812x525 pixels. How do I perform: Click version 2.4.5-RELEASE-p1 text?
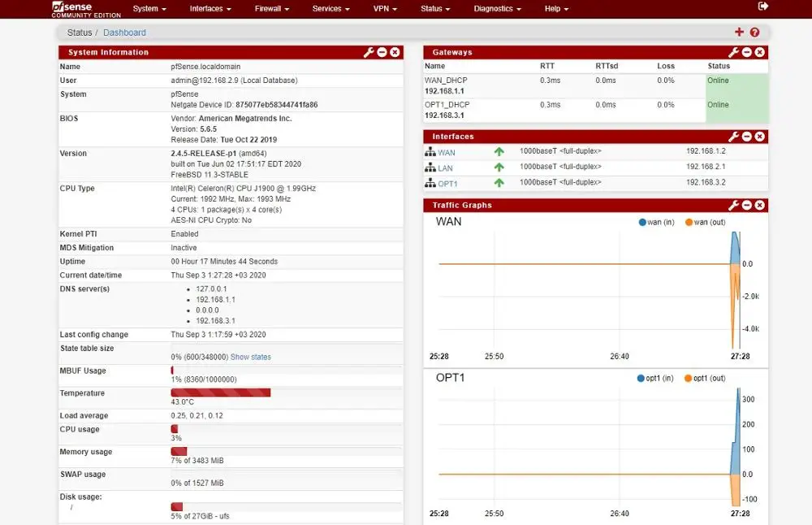[204, 154]
